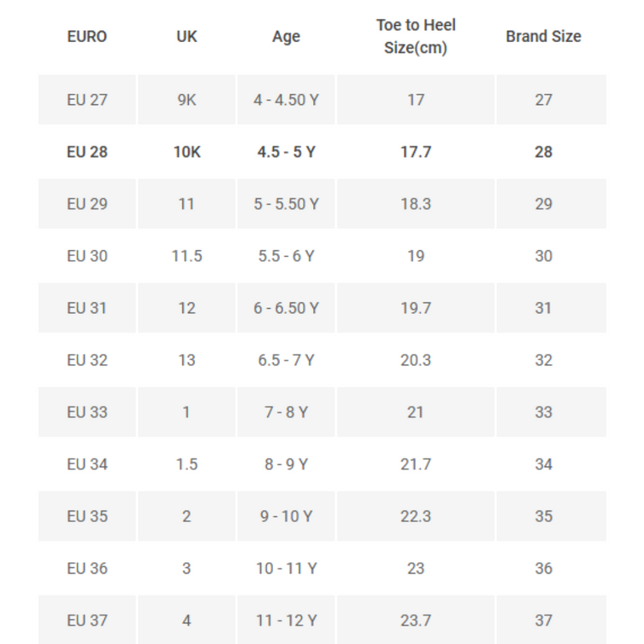Click the Toe to Heel Size(cm) header
This screenshot has height=644, width=644.
coord(416,37)
